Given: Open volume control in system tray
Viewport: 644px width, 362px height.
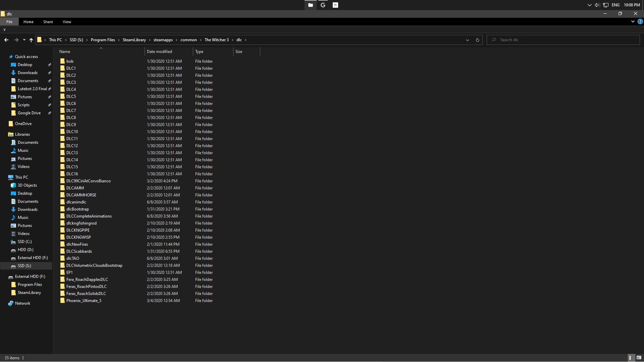Looking at the screenshot, I should [x=597, y=5].
